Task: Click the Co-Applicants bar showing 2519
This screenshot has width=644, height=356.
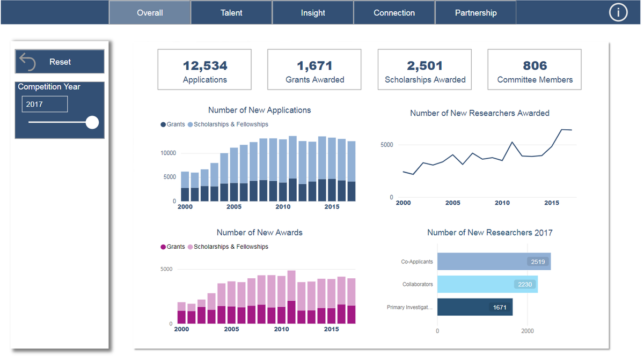Action: click(x=494, y=262)
